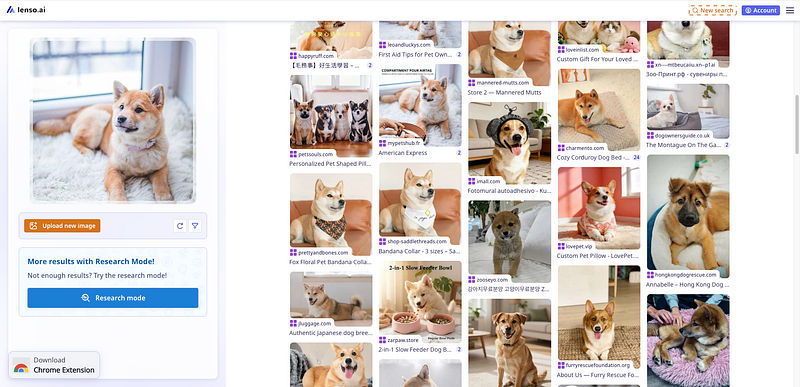Viewport: 800px width, 387px height.
Task: Open Personalized Pet Shaped Pillow title
Action: tap(331, 164)
